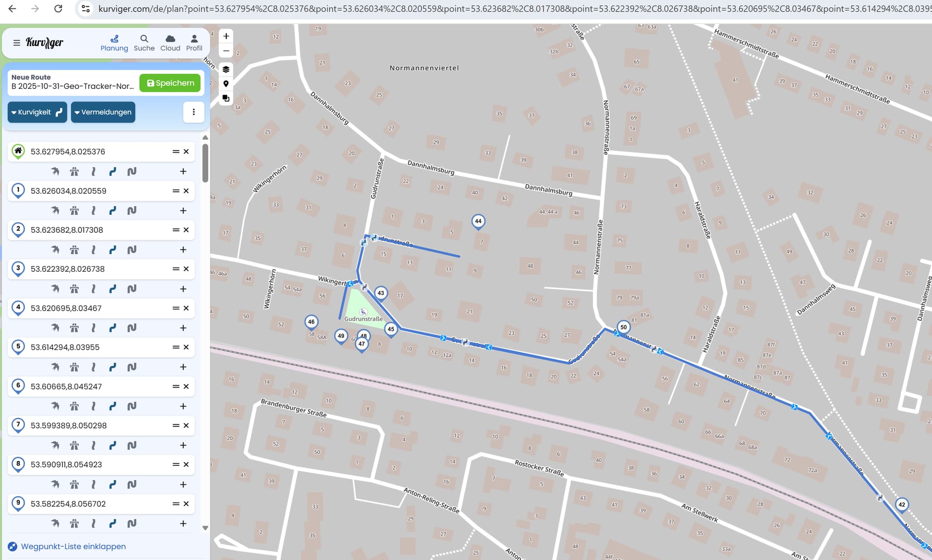
Task: Open the Cloud tab
Action: point(170,43)
